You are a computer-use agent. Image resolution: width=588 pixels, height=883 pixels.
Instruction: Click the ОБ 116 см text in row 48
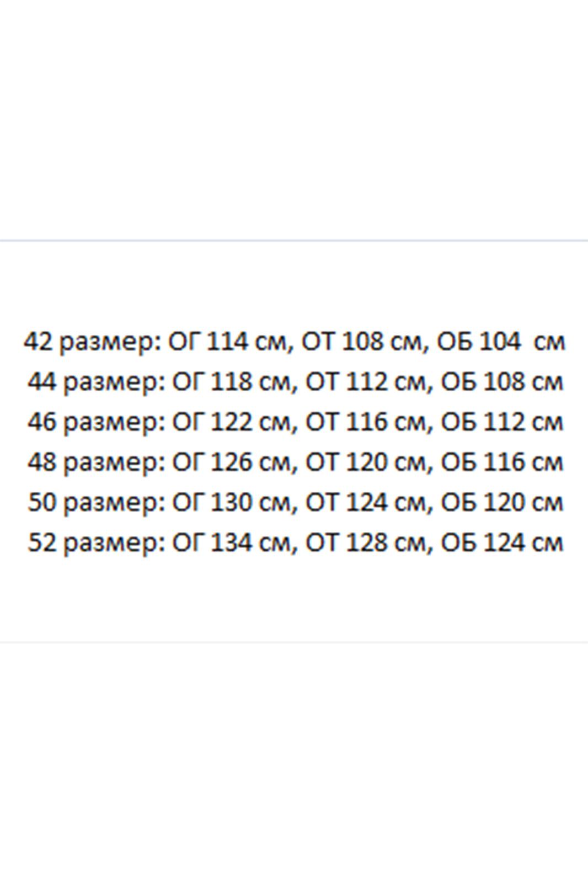point(502,462)
